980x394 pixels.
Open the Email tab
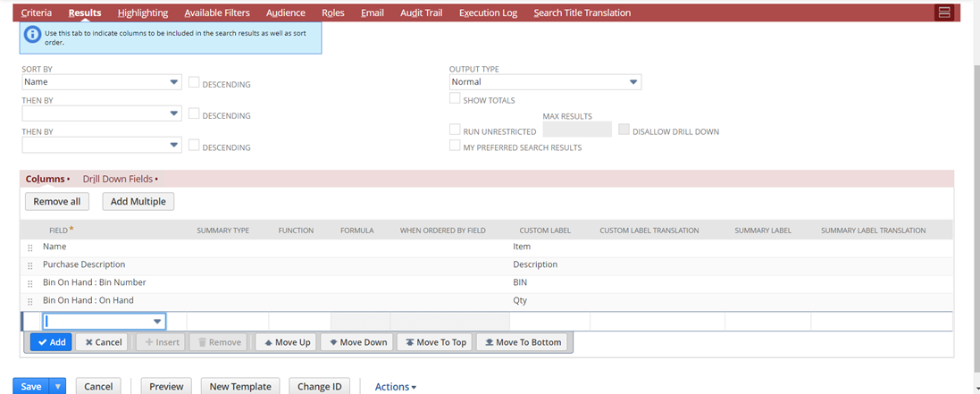(x=373, y=13)
